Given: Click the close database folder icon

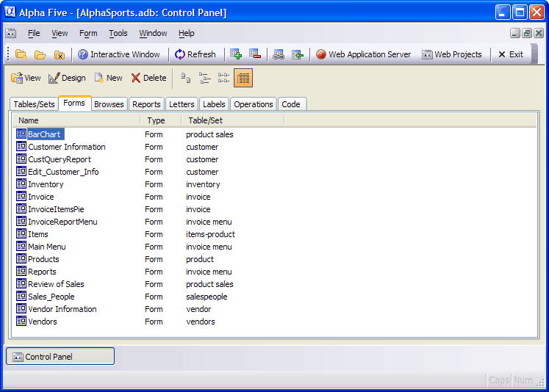Looking at the screenshot, I should pos(60,54).
